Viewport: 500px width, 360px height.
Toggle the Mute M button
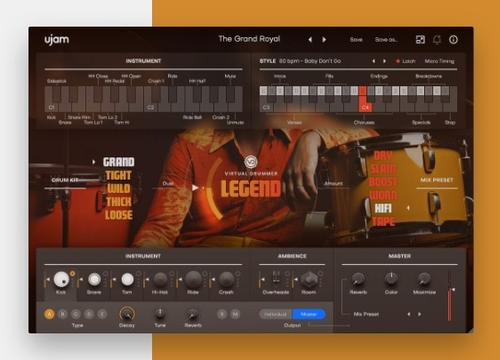(x=235, y=314)
